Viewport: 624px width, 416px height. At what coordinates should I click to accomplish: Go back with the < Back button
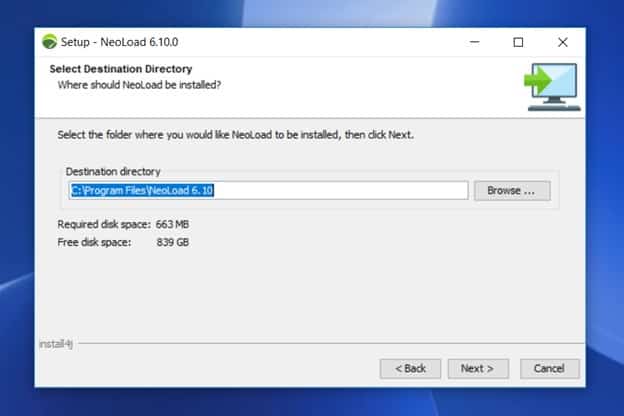[x=410, y=369]
